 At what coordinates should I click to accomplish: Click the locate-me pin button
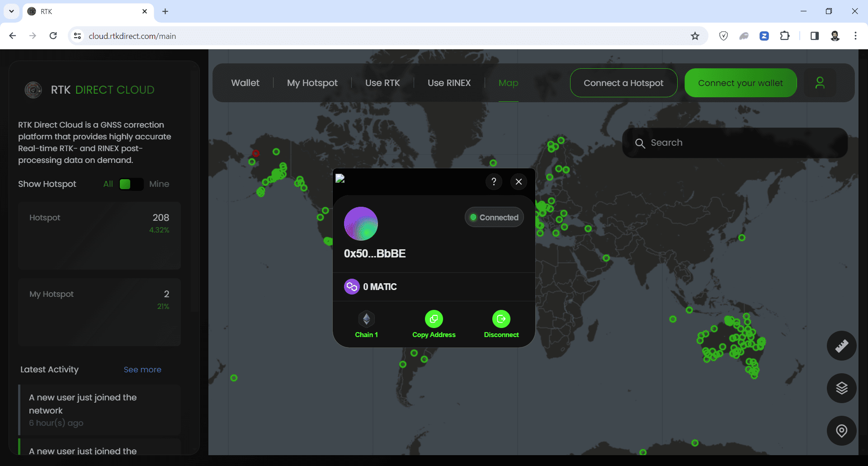[x=841, y=431]
